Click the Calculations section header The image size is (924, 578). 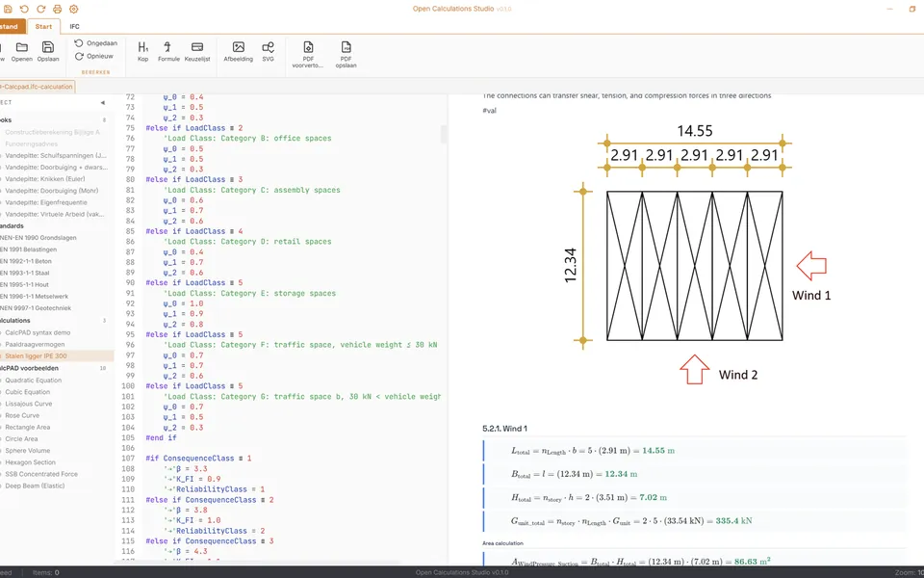click(x=15, y=320)
